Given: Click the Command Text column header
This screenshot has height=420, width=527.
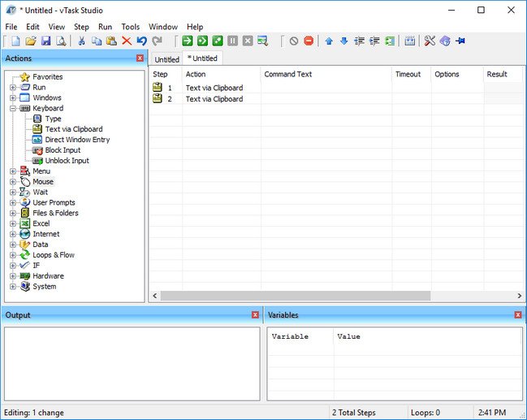Looking at the screenshot, I should tap(326, 74).
